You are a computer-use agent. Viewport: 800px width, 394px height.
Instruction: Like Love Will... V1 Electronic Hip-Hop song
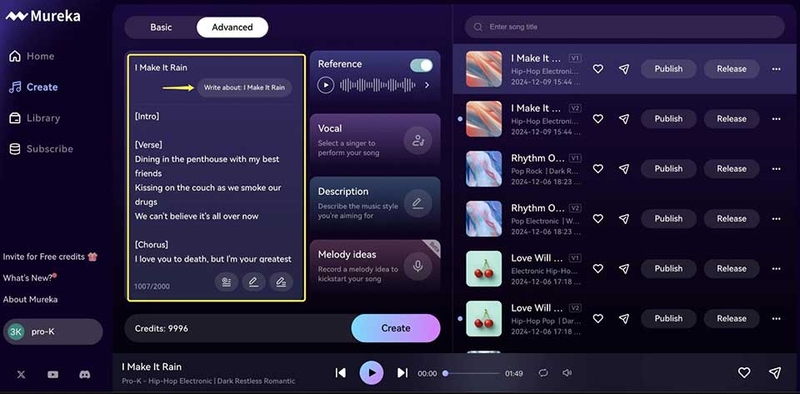[598, 268]
